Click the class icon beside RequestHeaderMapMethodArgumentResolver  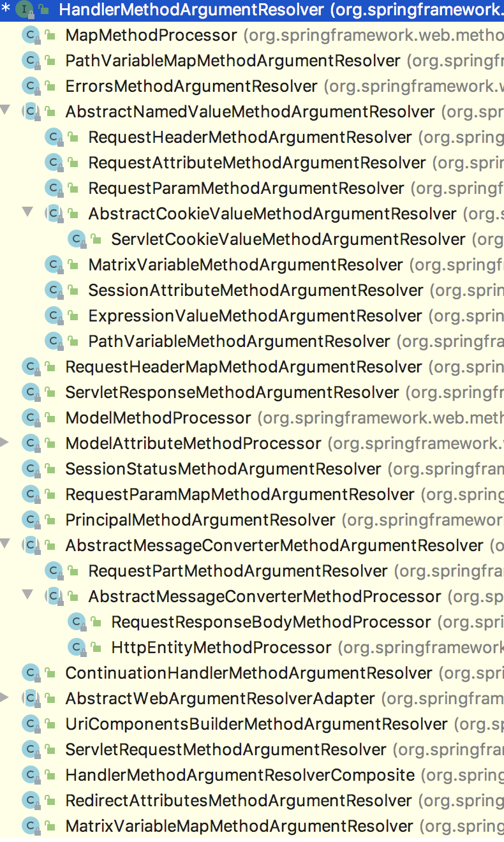point(31,367)
